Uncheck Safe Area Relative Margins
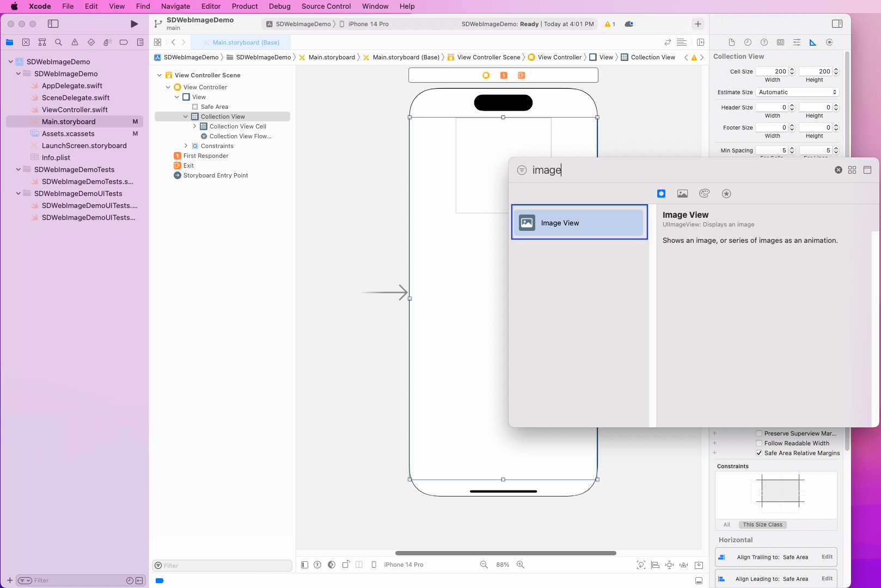 click(759, 454)
